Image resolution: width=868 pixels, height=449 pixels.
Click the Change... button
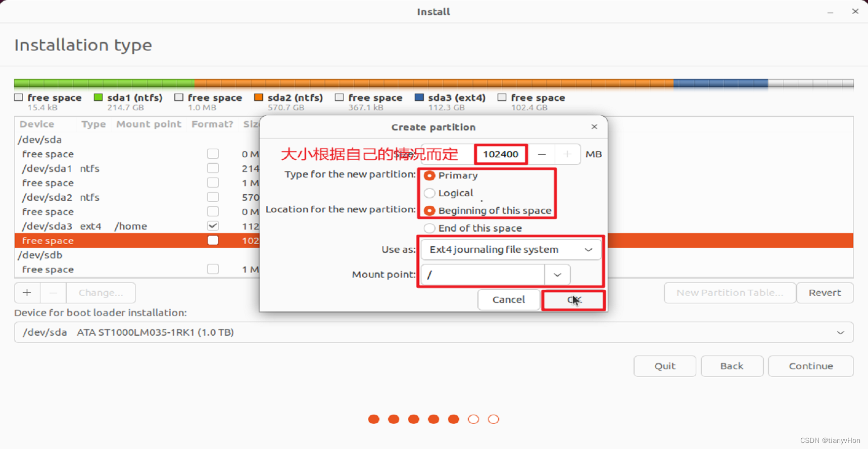pos(101,293)
